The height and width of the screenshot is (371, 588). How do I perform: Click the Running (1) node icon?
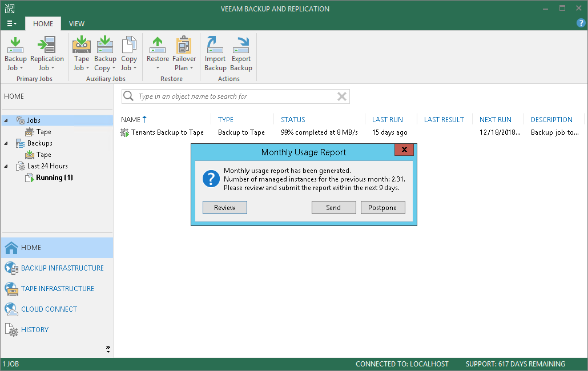click(x=29, y=178)
